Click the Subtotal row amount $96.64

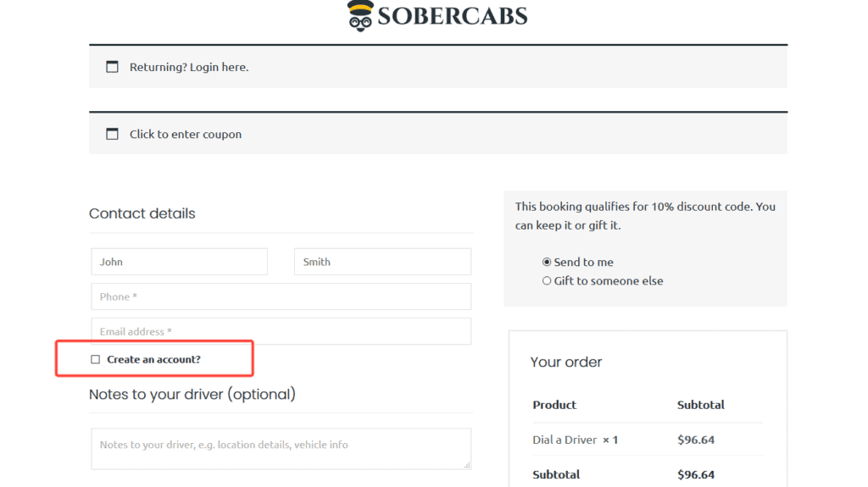pos(696,475)
